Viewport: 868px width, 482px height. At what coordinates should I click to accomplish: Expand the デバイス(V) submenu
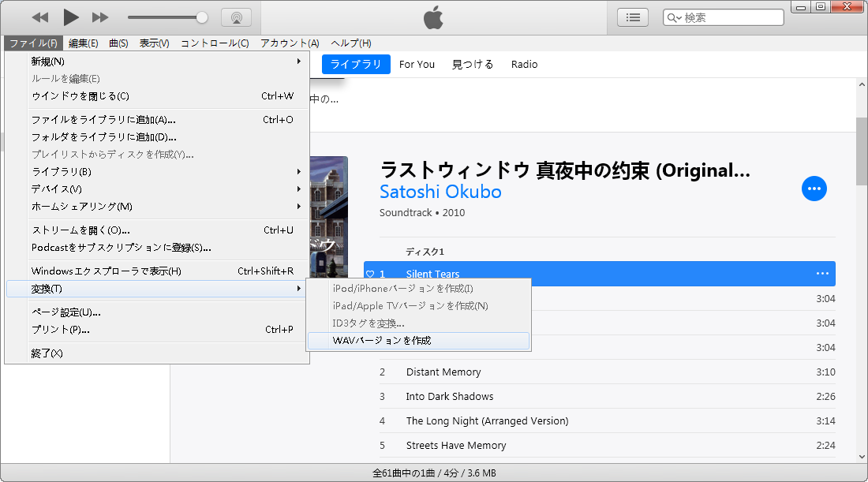pos(157,189)
